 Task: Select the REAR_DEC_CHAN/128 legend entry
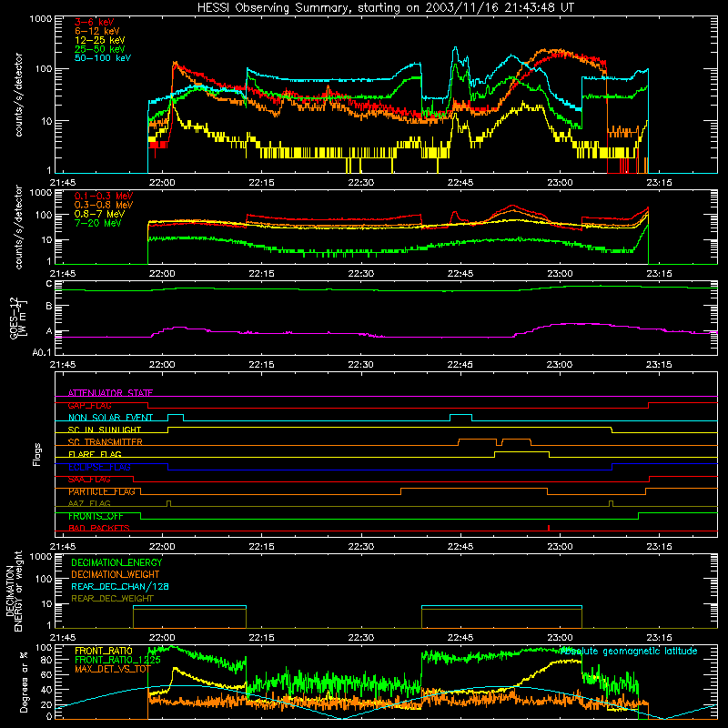120,586
